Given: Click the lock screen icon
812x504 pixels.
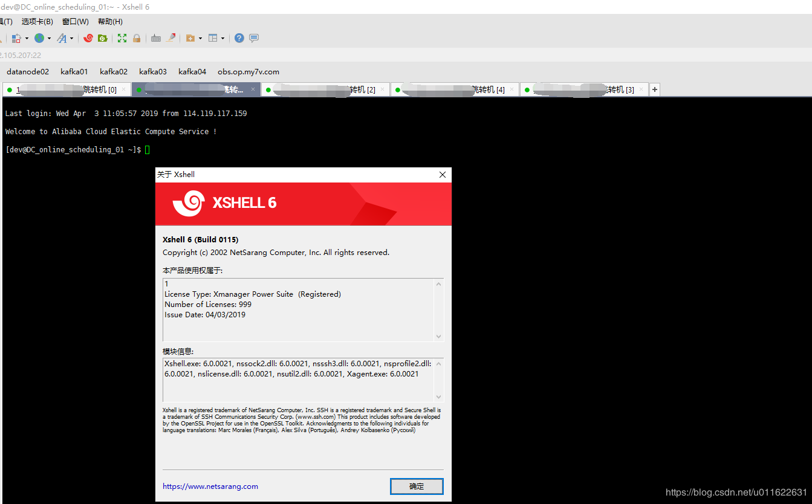Looking at the screenshot, I should point(137,38).
